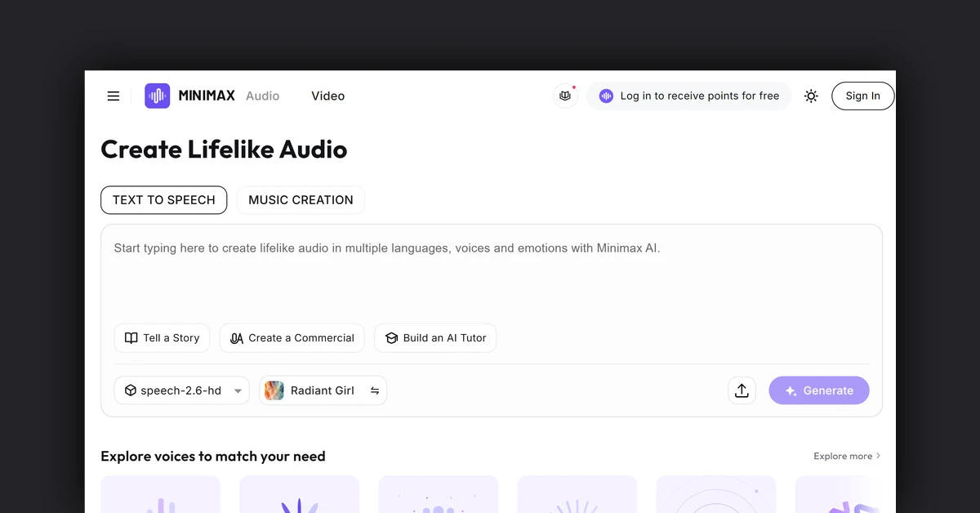980x513 pixels.
Task: Click the Build an AI Tutor icon
Action: coord(393,337)
